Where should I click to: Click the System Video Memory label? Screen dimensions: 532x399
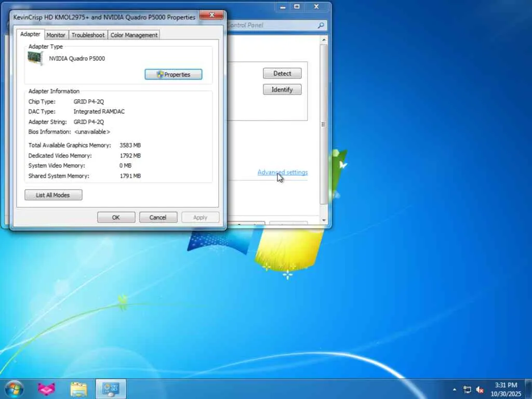coord(57,166)
